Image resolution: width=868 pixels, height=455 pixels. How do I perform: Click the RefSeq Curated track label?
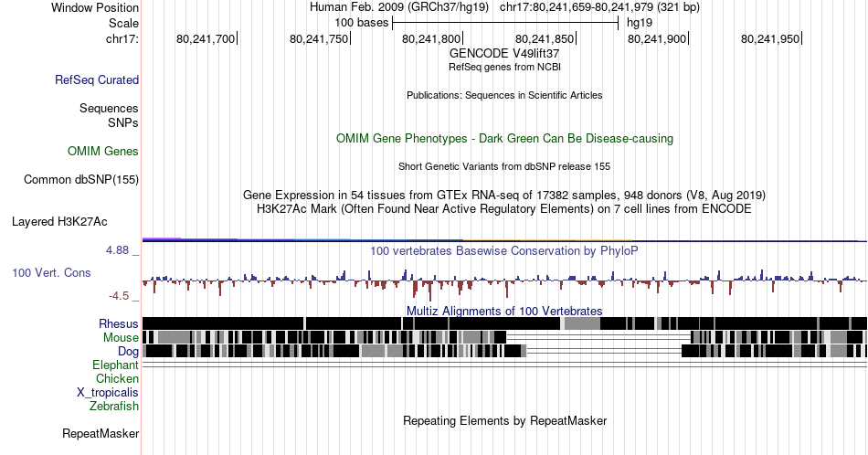(x=96, y=79)
